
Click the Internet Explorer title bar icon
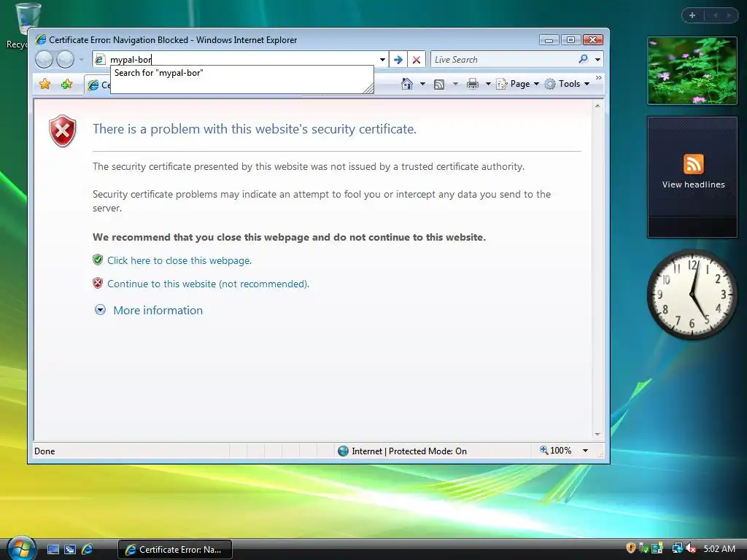point(41,39)
